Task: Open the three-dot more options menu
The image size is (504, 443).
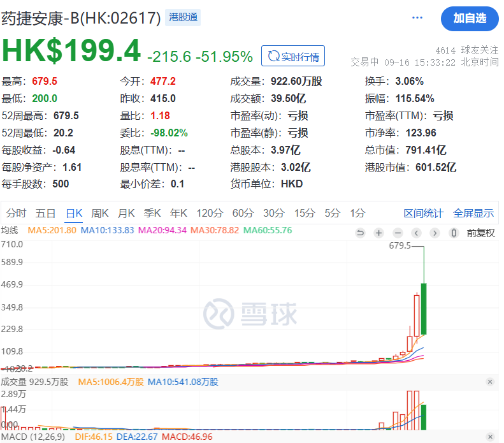Action: [x=417, y=18]
